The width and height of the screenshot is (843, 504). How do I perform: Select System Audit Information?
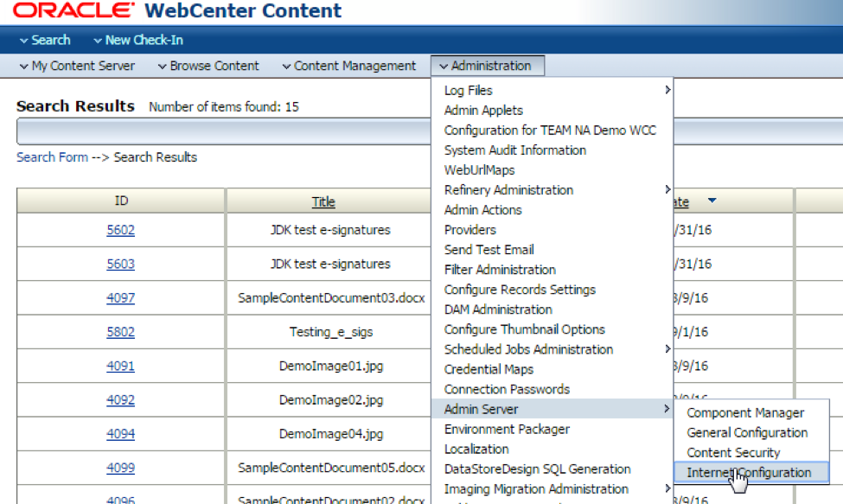(514, 150)
